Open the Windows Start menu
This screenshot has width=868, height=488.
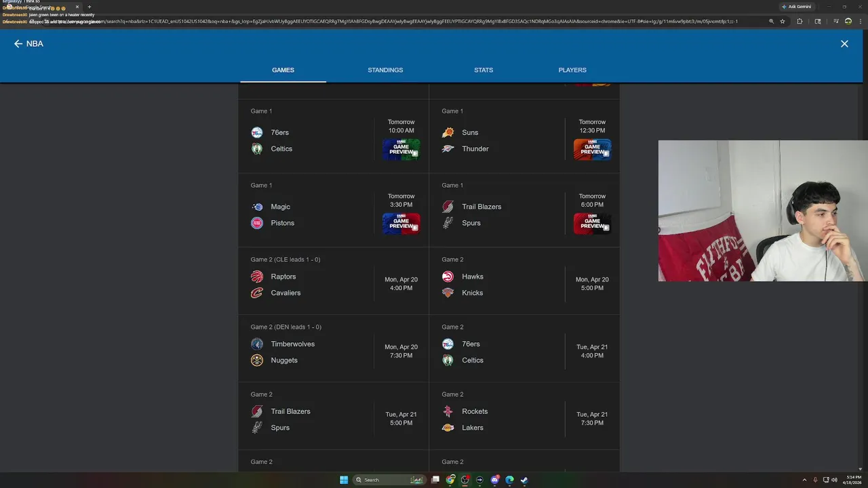pyautogui.click(x=344, y=480)
